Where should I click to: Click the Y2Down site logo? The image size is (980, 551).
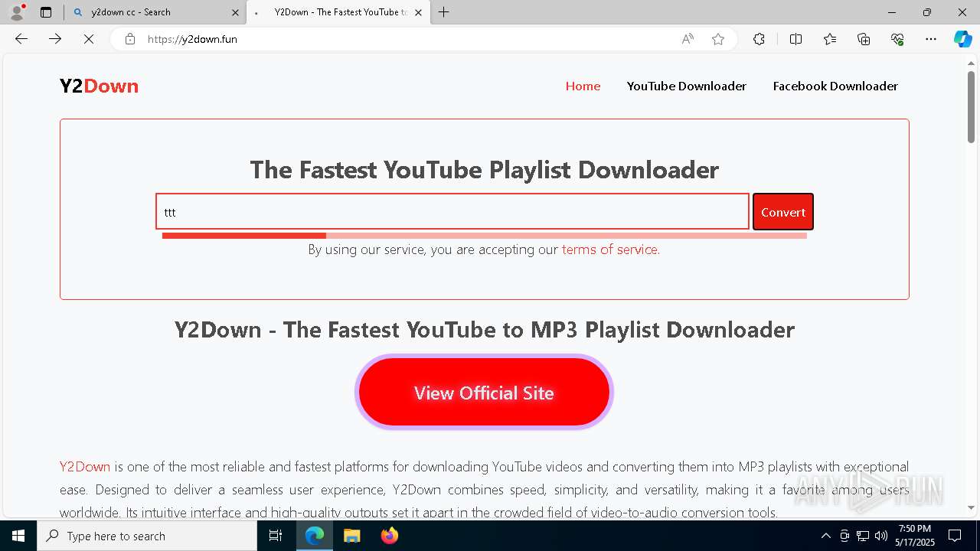99,86
